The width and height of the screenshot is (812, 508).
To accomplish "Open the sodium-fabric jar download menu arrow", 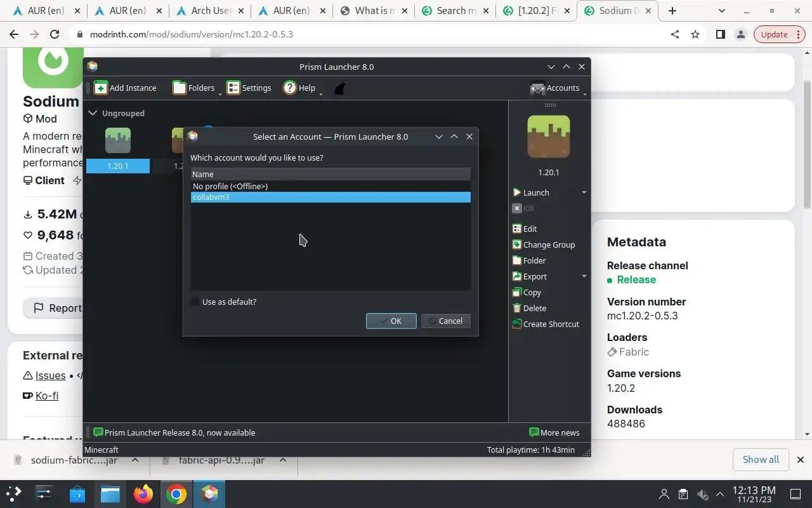I will [134, 460].
